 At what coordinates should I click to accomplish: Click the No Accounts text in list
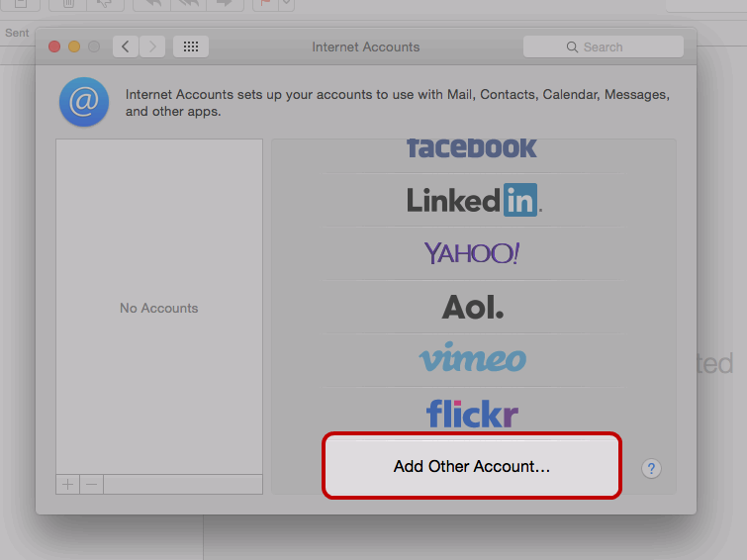click(x=158, y=308)
